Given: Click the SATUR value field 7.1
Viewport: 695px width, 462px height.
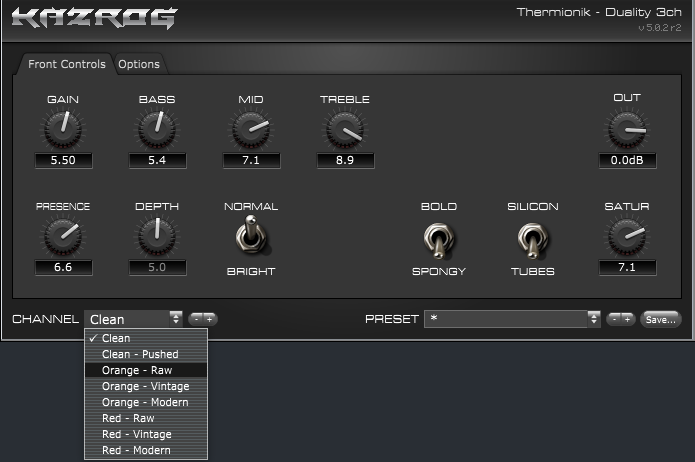Looking at the screenshot, I should (x=627, y=267).
